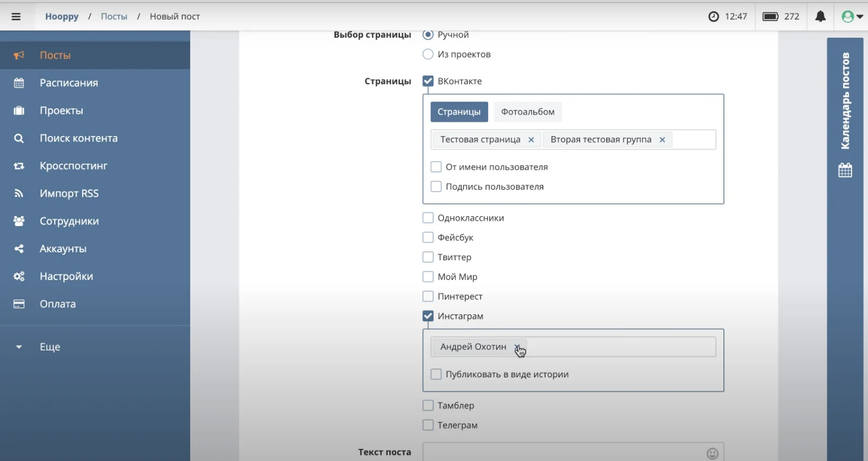Remove 'Вторая тестовая группа' tag with x
Viewport: 868px width, 461px height.
pos(662,140)
